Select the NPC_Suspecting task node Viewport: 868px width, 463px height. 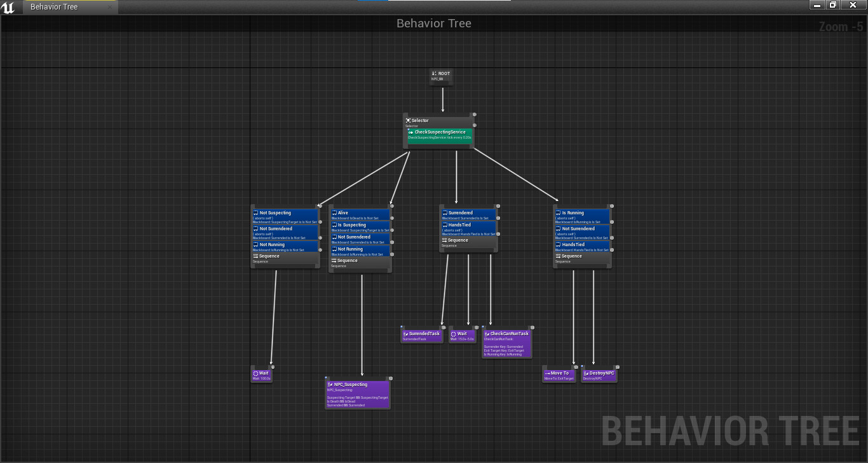click(357, 385)
